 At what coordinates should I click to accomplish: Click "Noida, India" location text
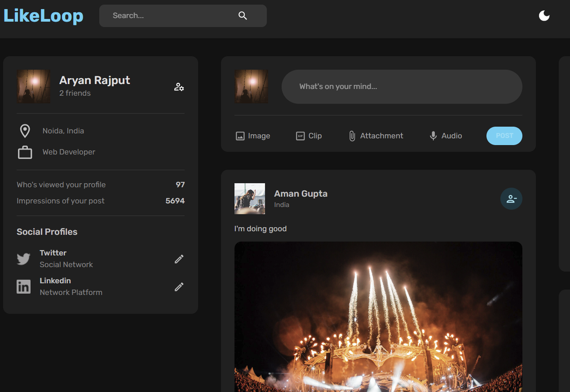[63, 131]
